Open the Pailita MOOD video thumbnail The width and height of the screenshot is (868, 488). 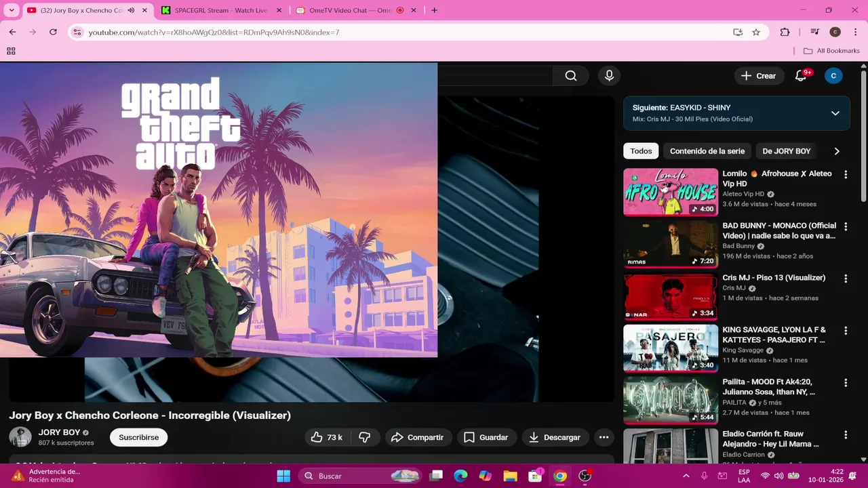(671, 401)
